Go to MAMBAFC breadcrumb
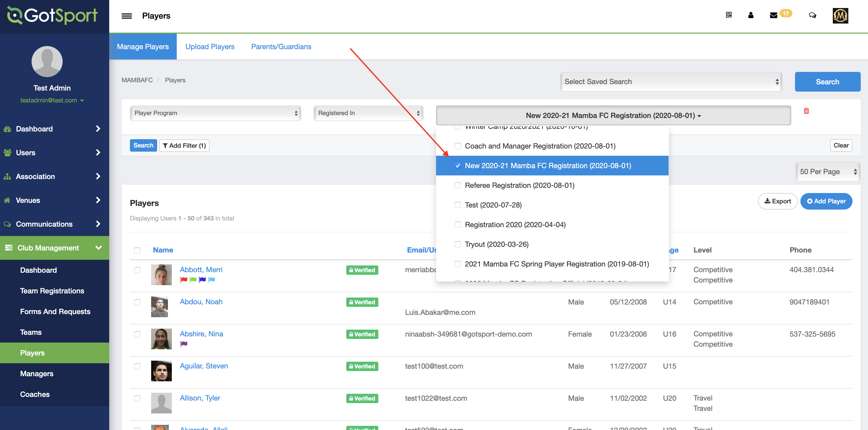Viewport: 868px width, 430px height. pos(137,80)
